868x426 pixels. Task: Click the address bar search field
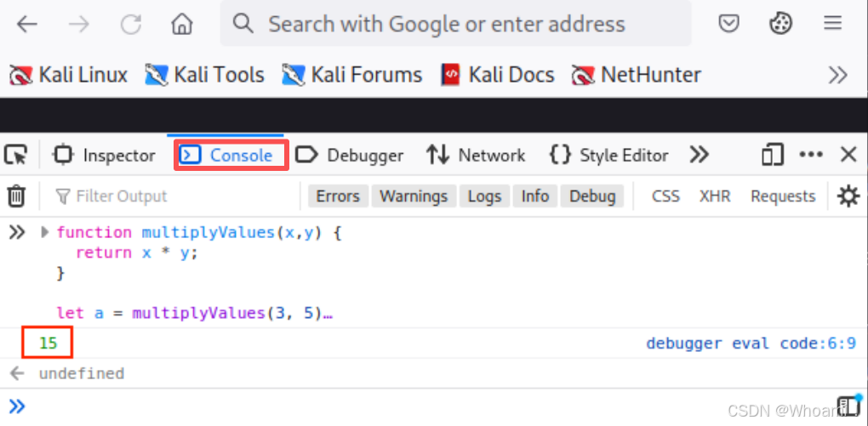point(455,23)
